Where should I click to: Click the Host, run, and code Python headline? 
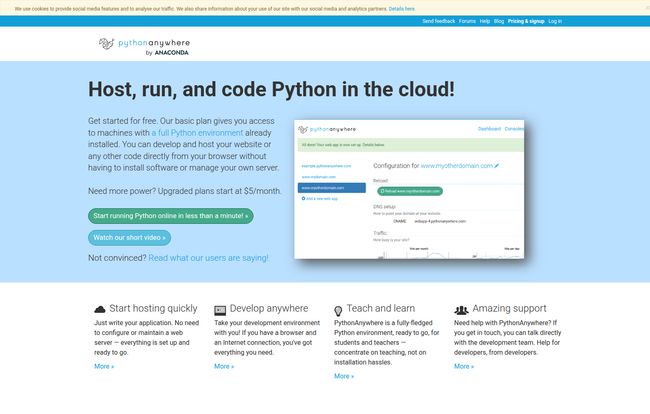pos(271,89)
